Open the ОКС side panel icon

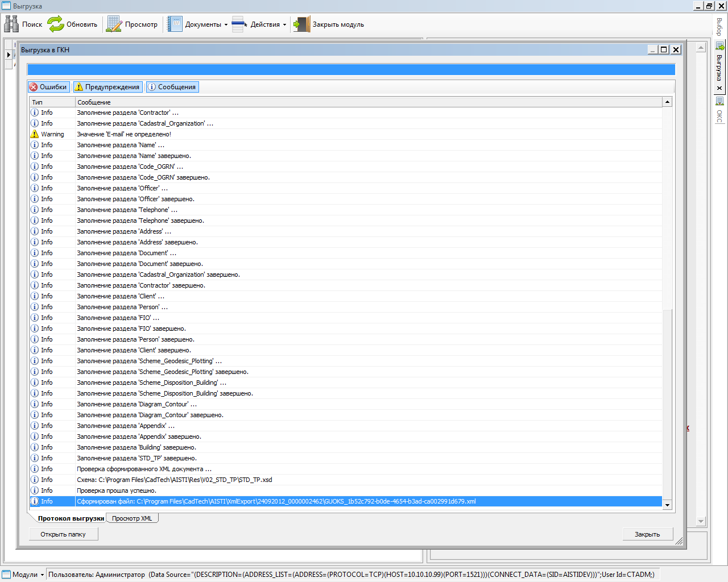click(x=719, y=101)
